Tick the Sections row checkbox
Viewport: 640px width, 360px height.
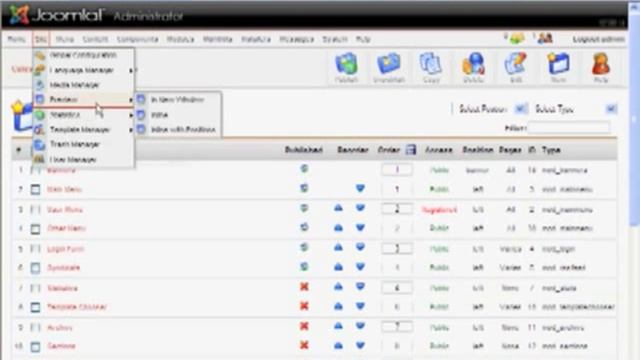[x=36, y=347]
